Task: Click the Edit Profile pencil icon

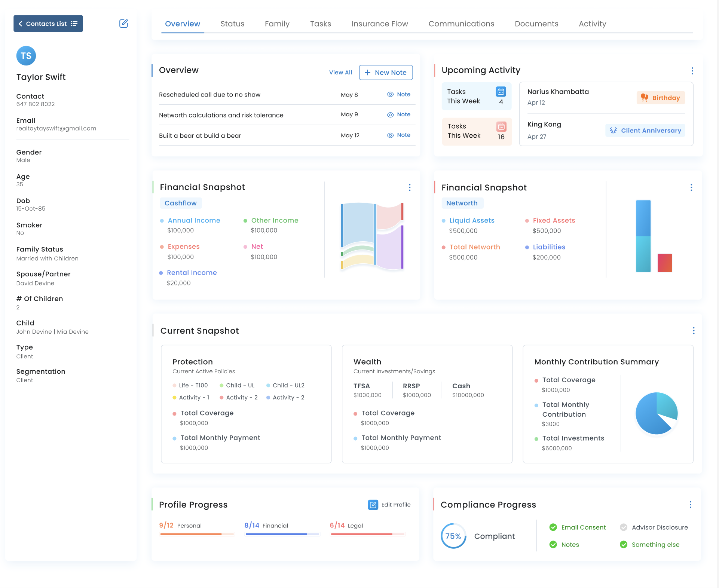Action: coord(373,505)
